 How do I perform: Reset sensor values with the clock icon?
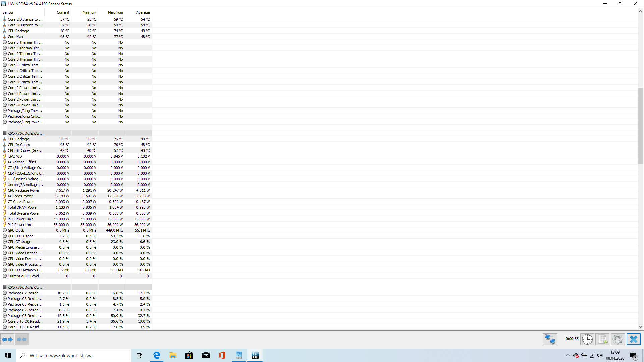587,339
